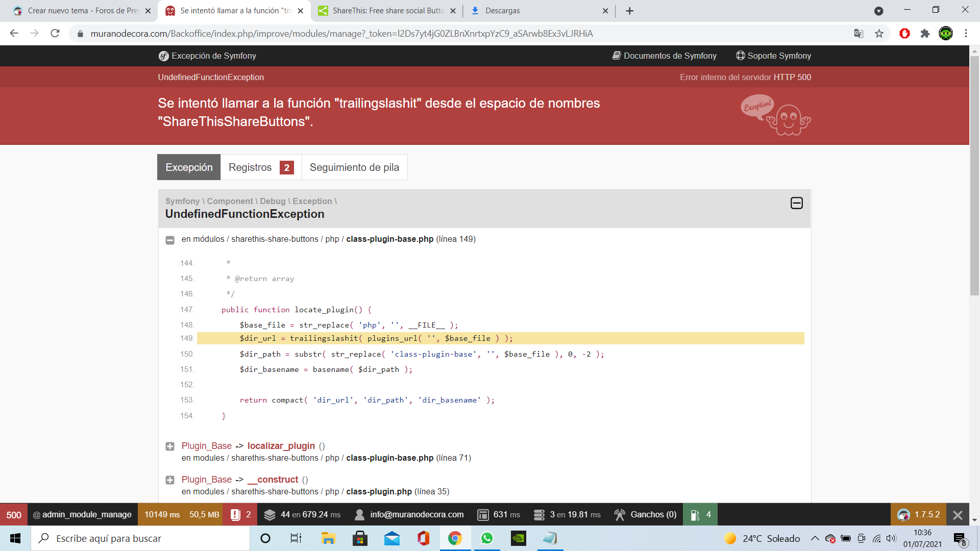Open the 44 cache calls layers icon
Viewport: 980px width, 551px height.
269,515
